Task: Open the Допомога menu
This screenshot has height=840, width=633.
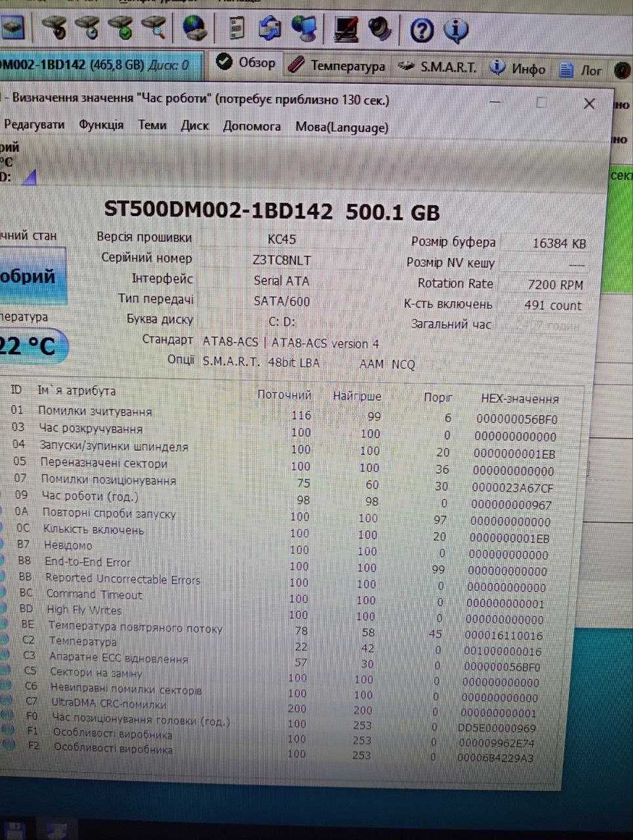Action: coord(252,126)
